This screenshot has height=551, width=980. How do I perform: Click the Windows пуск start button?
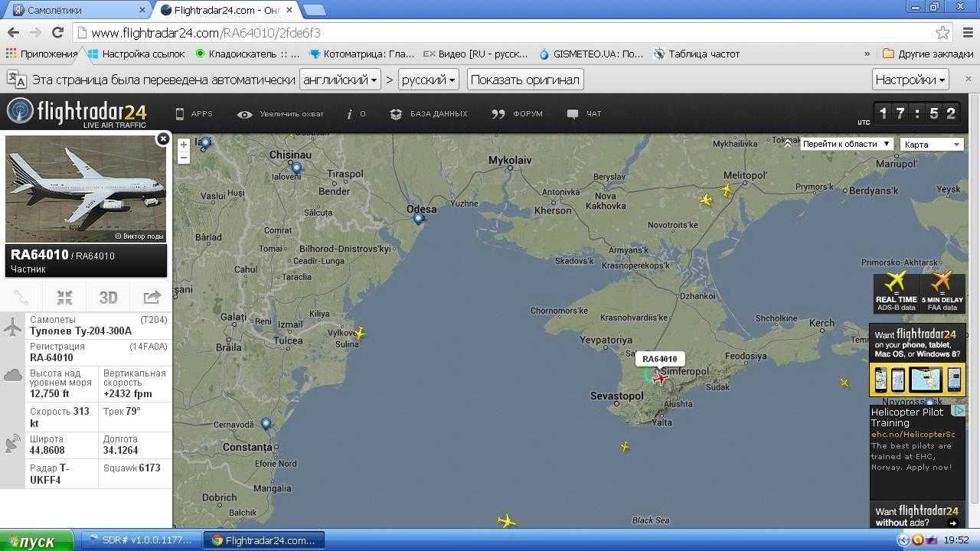coord(37,540)
